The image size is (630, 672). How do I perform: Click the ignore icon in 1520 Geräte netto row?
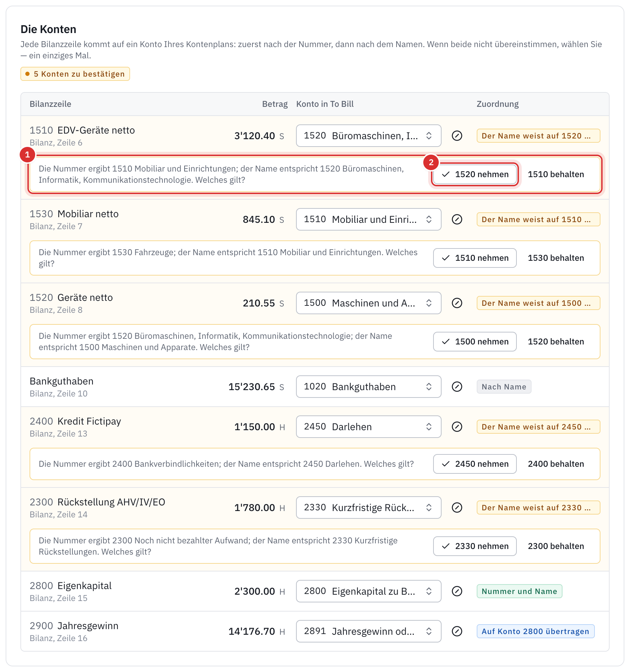tap(457, 303)
